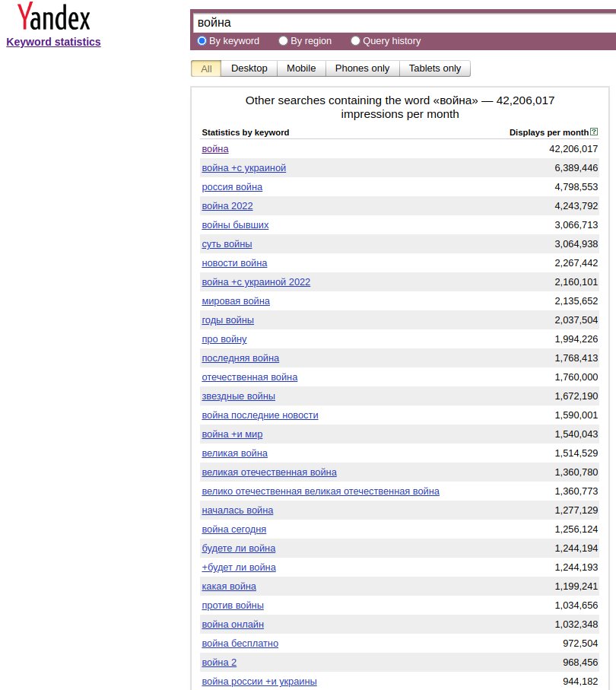Image resolution: width=616 pixels, height=690 pixels.
Task: Open the какая война link
Action: click(229, 587)
